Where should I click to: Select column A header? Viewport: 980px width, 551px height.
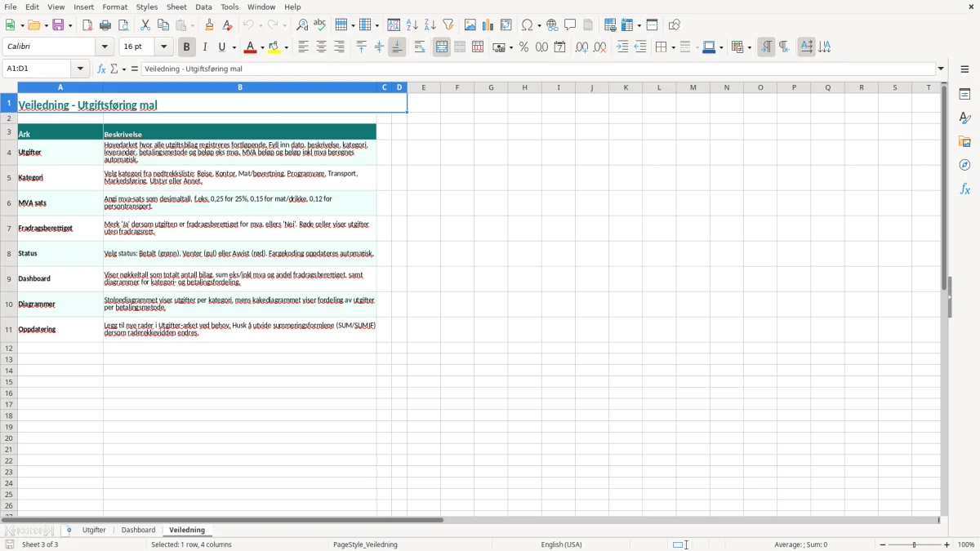coord(60,87)
